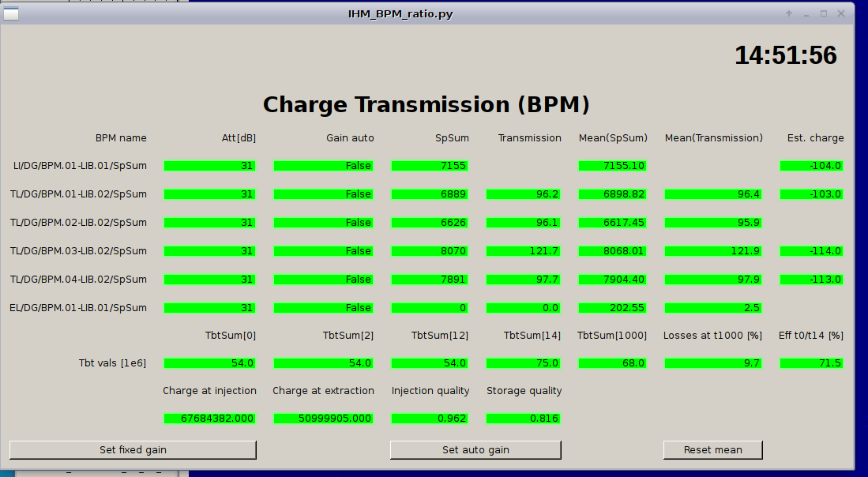Screen dimensions: 868x477
Task: Click the 14:51:56 clock display
Action: coord(785,55)
